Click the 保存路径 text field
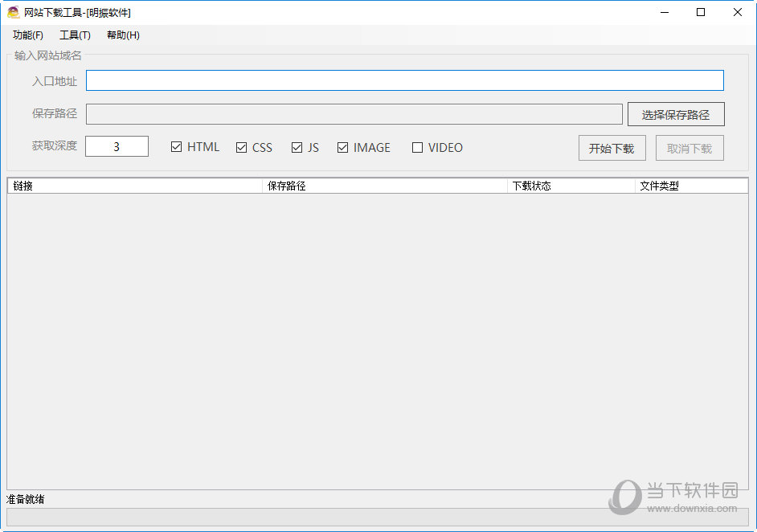The image size is (757, 532). 354,114
